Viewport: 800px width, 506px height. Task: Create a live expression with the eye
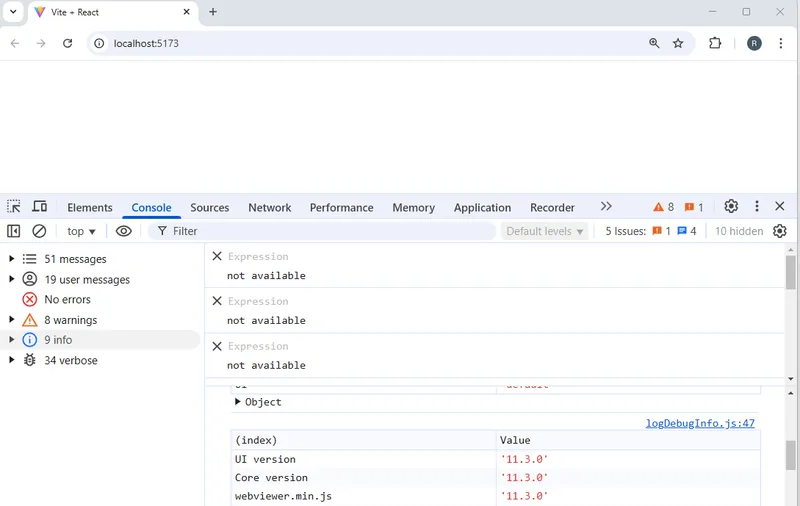123,231
